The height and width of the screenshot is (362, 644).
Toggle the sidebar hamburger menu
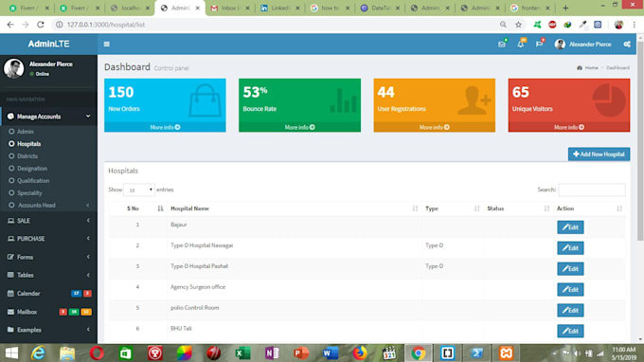click(106, 44)
